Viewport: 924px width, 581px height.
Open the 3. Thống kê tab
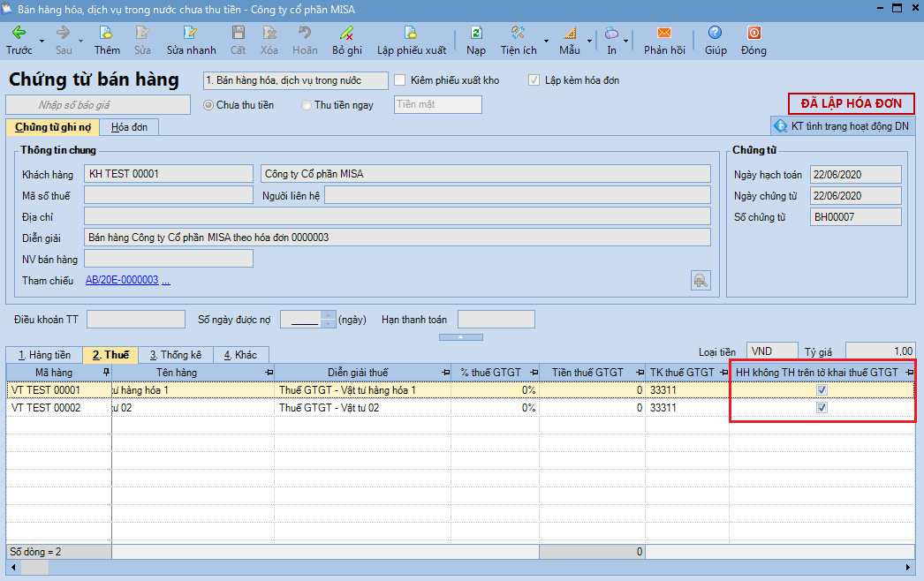[x=175, y=355]
